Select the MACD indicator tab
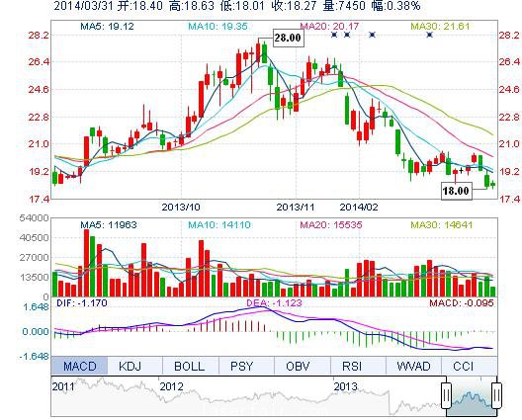Image resolution: width=522 pixels, height=420 pixels. [x=79, y=366]
